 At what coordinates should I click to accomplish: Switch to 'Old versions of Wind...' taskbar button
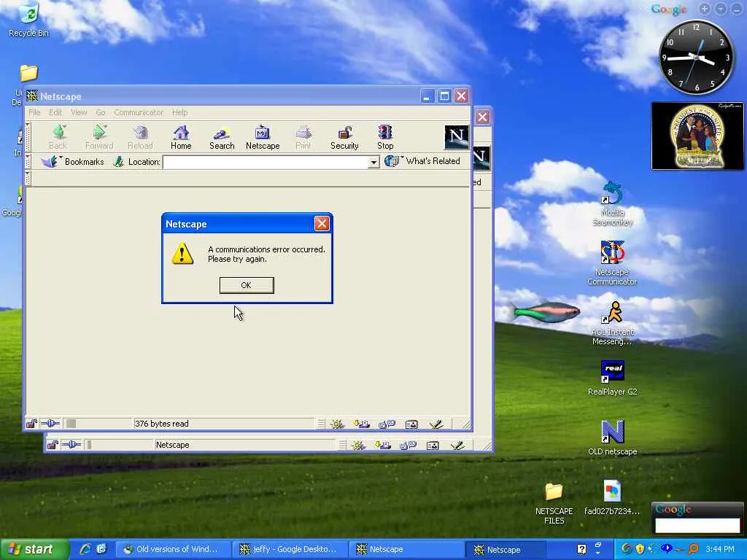point(172,549)
